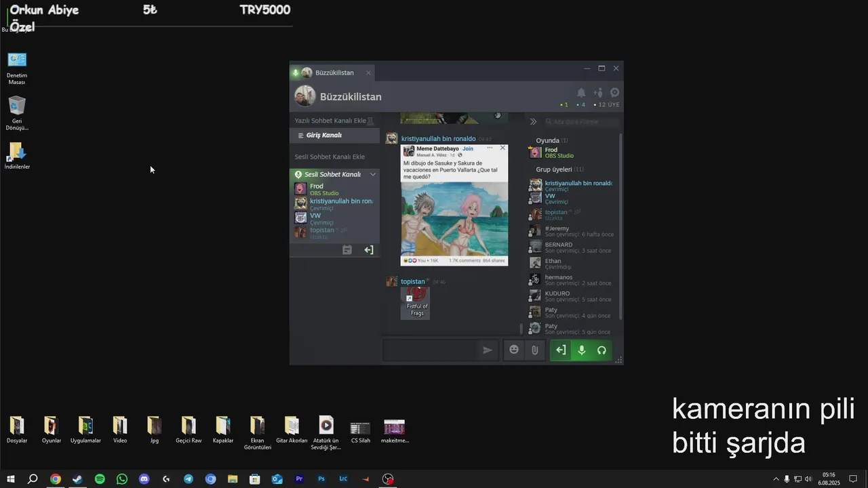
Task: Open the Geçici Raw desktop folder
Action: [189, 430]
